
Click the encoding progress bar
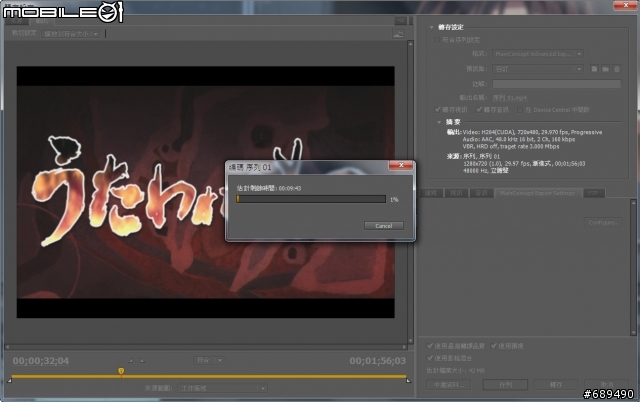[311, 199]
